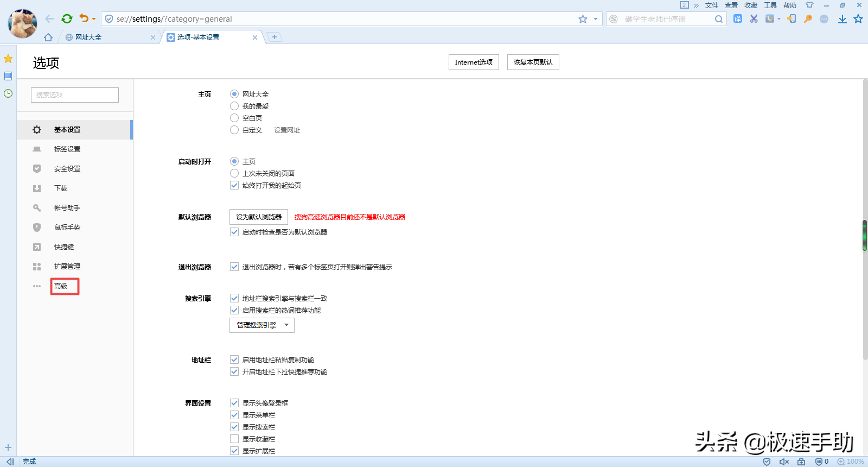Click the 设为默认浏览器 button
Image resolution: width=868 pixels, height=467 pixels.
click(x=259, y=217)
